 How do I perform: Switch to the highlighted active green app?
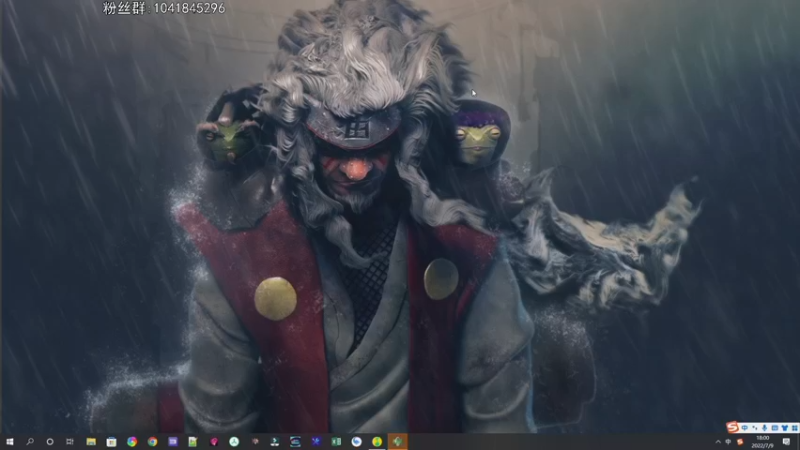[x=397, y=442]
